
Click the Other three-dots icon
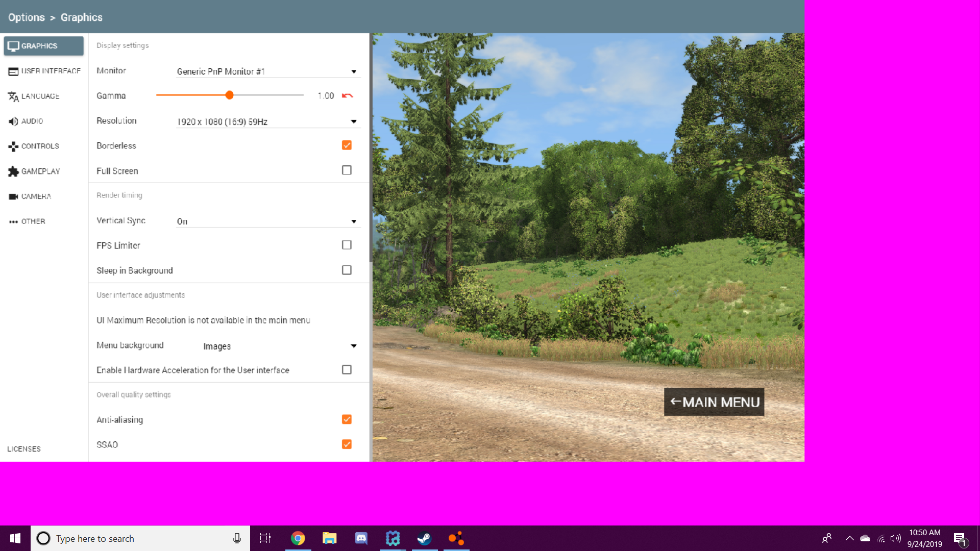pos(13,221)
